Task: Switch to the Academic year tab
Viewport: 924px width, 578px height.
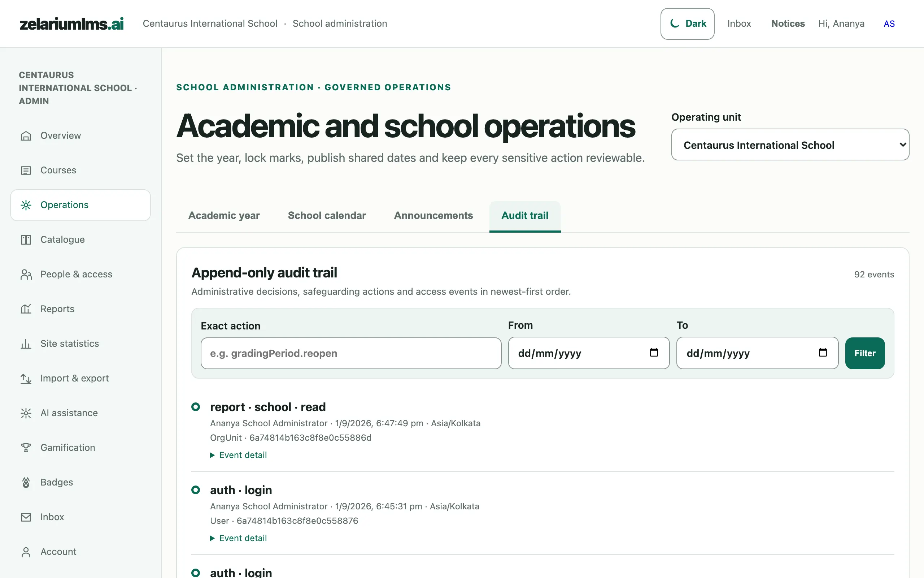Action: 224,216
